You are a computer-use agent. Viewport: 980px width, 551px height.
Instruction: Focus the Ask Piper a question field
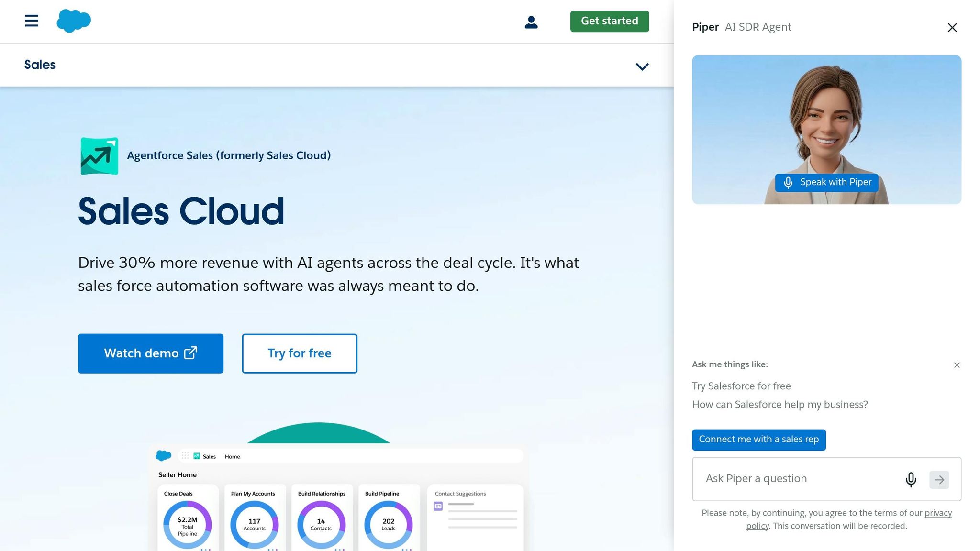[826, 479]
